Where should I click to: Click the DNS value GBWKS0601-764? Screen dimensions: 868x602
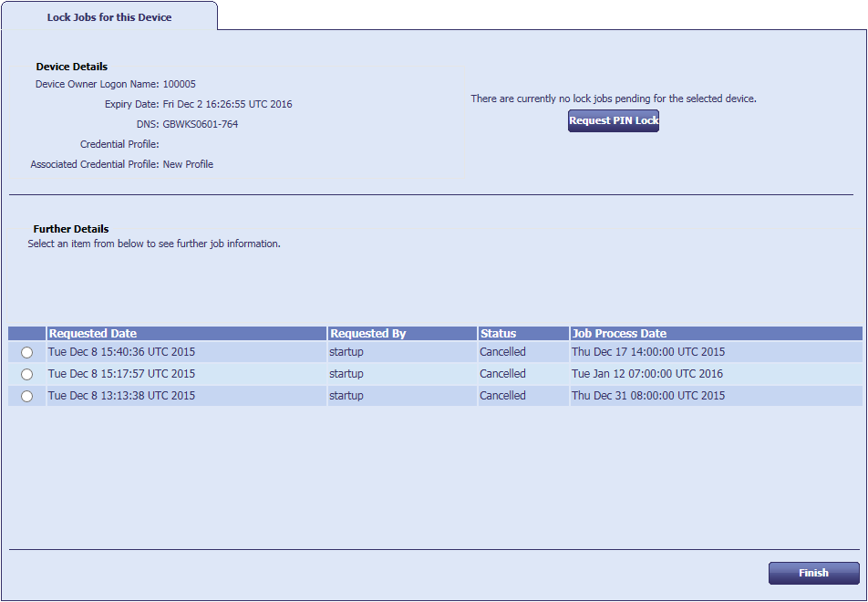pyautogui.click(x=200, y=124)
